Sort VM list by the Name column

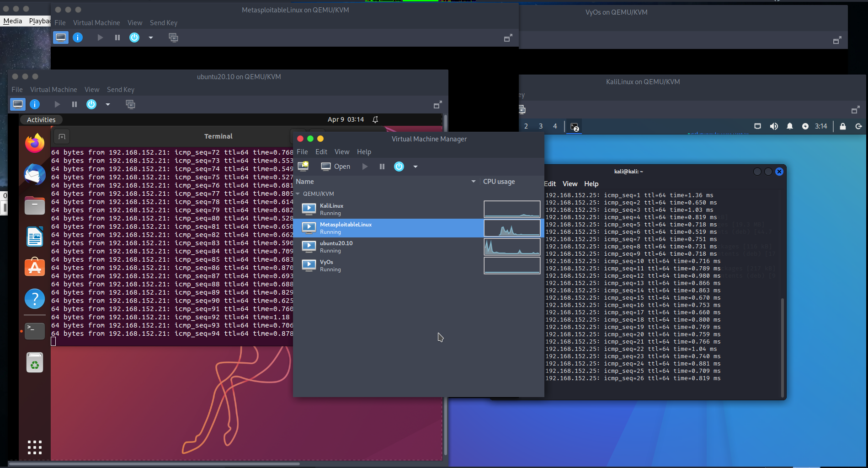pyautogui.click(x=386, y=182)
